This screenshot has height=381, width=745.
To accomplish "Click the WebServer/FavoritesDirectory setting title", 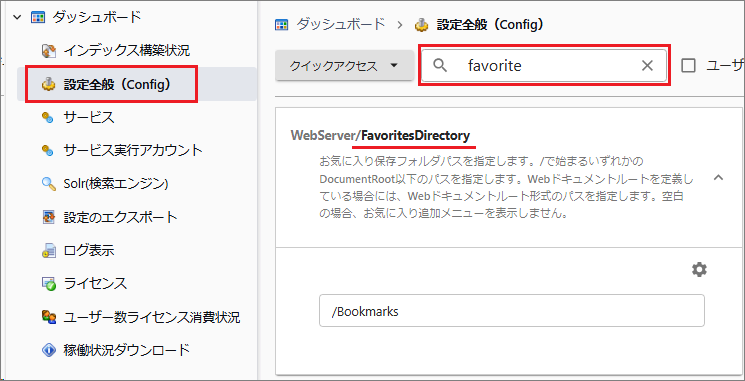I will pos(380,135).
